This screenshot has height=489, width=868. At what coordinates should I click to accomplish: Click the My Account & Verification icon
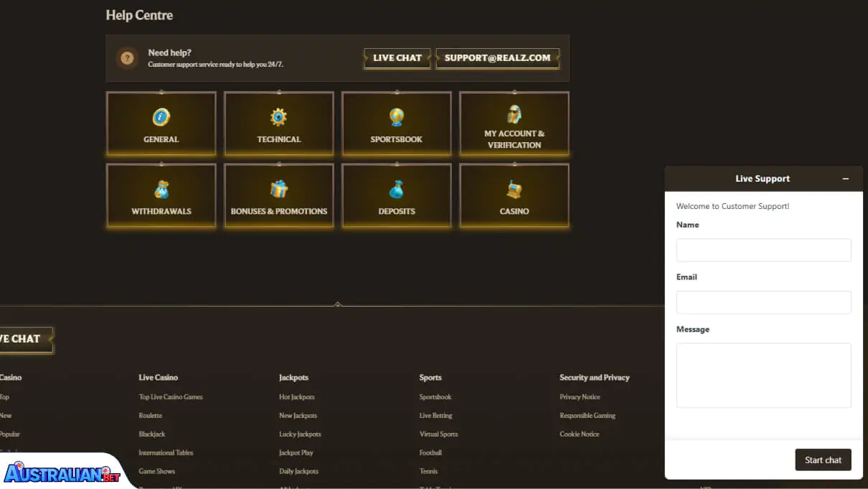tap(514, 115)
